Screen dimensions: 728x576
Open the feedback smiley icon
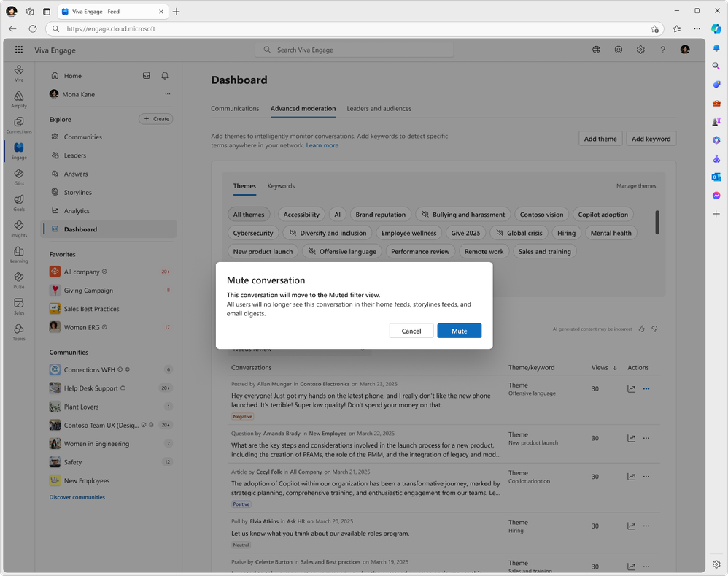pyautogui.click(x=619, y=50)
